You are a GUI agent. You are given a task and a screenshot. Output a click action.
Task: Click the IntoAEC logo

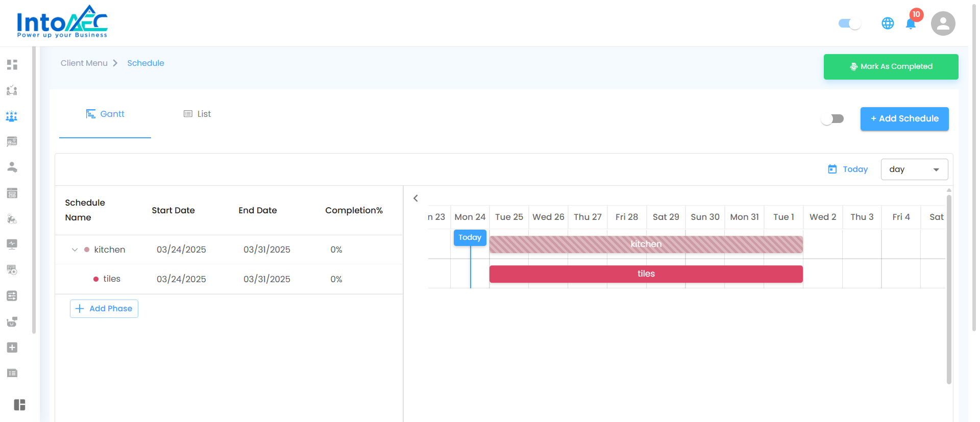coord(62,22)
